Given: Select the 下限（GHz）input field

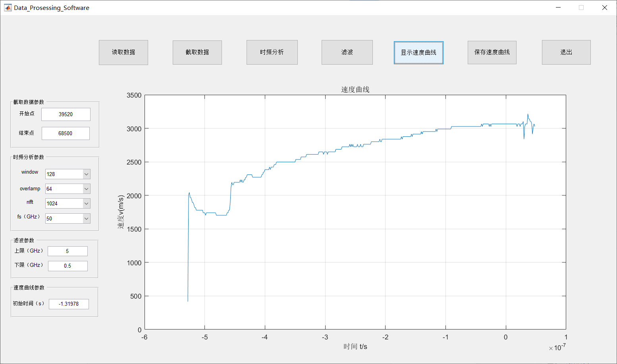Looking at the screenshot, I should point(68,266).
